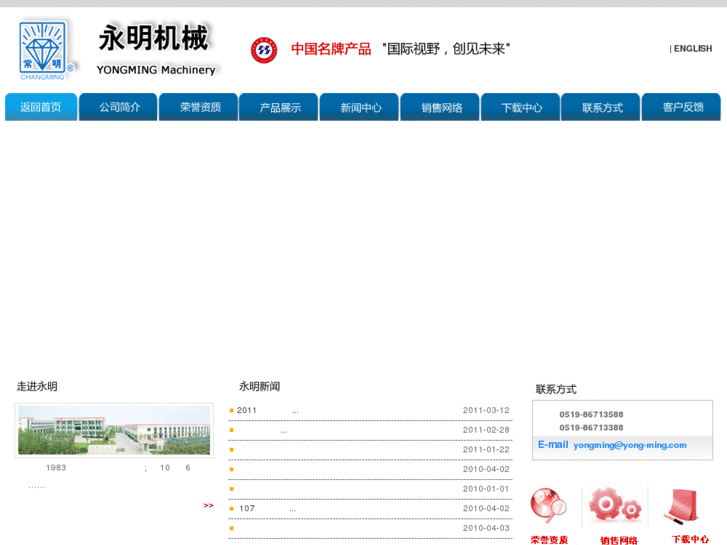The height and width of the screenshot is (545, 727).
Task: Click the factory building thumbnail photo
Action: click(x=114, y=430)
